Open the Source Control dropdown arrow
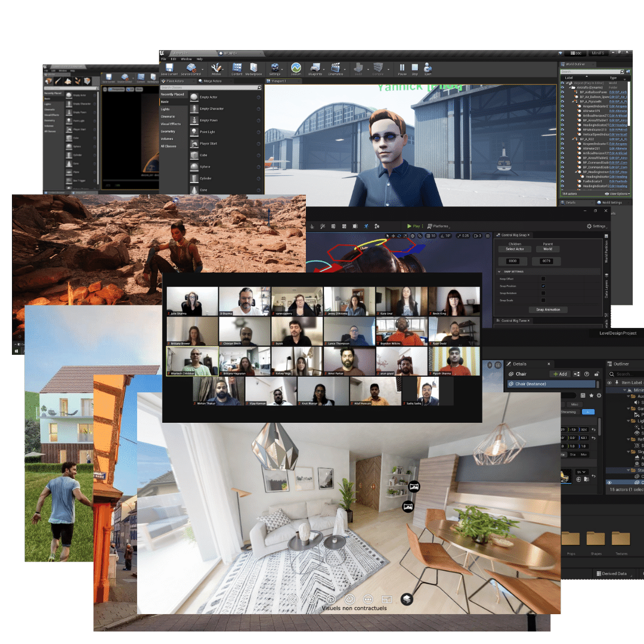The height and width of the screenshot is (644, 644). 203,69
